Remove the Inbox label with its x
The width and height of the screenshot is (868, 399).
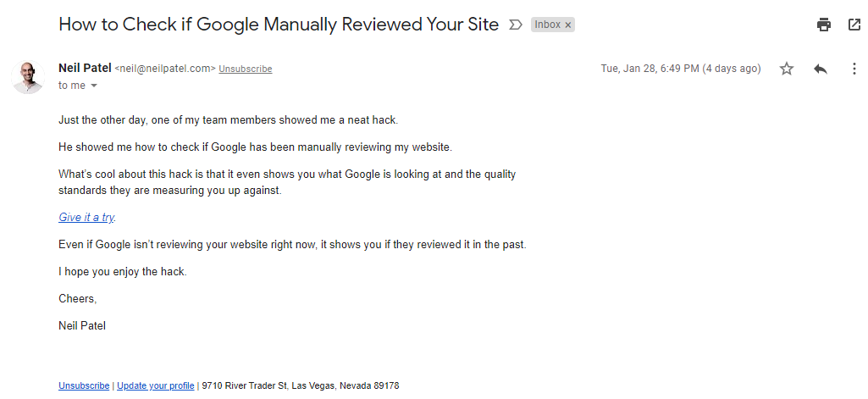tap(568, 25)
